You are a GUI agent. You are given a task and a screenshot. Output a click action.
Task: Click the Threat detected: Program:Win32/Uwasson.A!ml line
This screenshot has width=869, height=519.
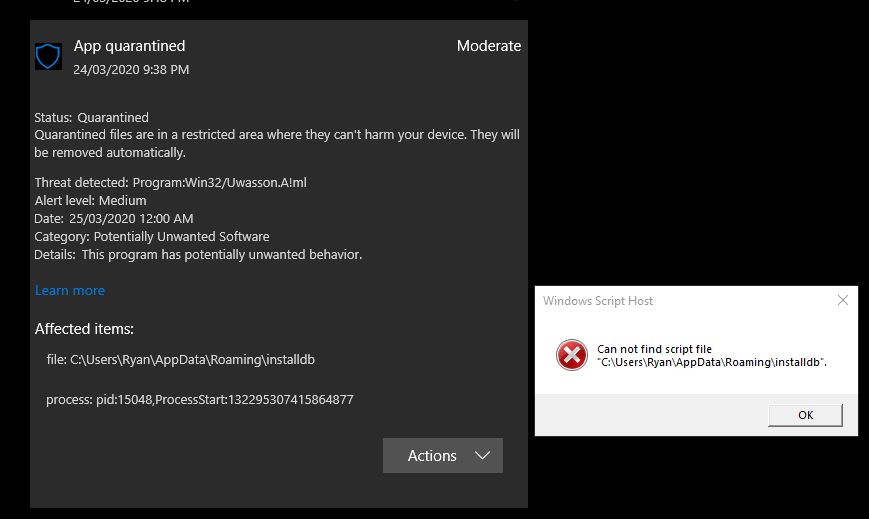pos(171,182)
